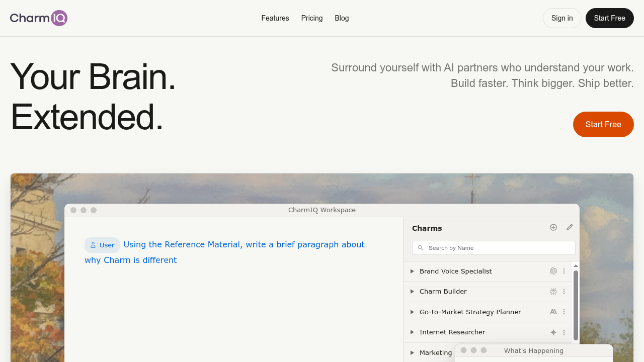Screen dimensions: 644x362
Task: Expand the Charm Builder row
Action: coord(412,292)
